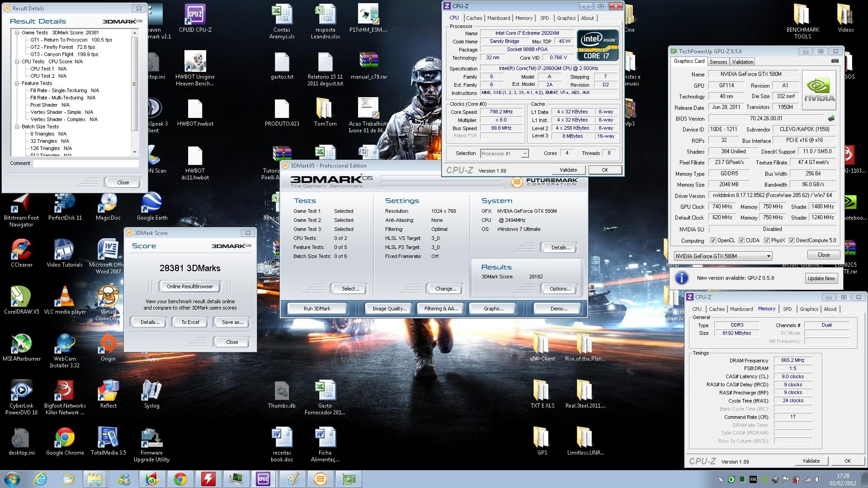868x488 pixels.
Task: Switch to Mainboard tab in top CPU-Z
Action: pos(499,18)
